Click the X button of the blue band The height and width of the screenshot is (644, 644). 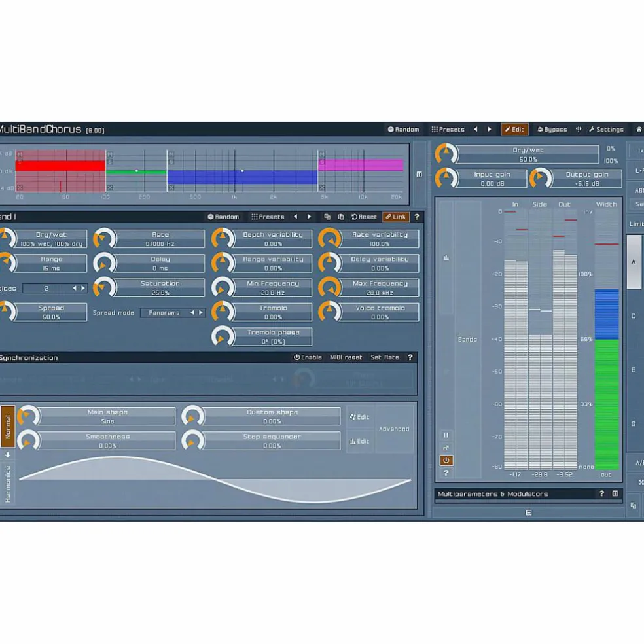[x=171, y=188]
